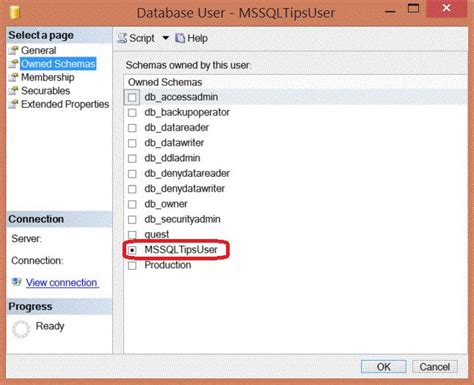The height and width of the screenshot is (385, 474).
Task: Uncheck the MSSQLTipsUser schema checkbox
Action: pyautogui.click(x=132, y=250)
